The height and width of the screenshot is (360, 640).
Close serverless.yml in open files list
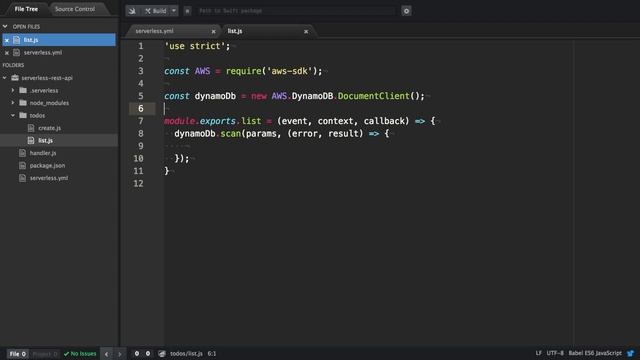7,53
